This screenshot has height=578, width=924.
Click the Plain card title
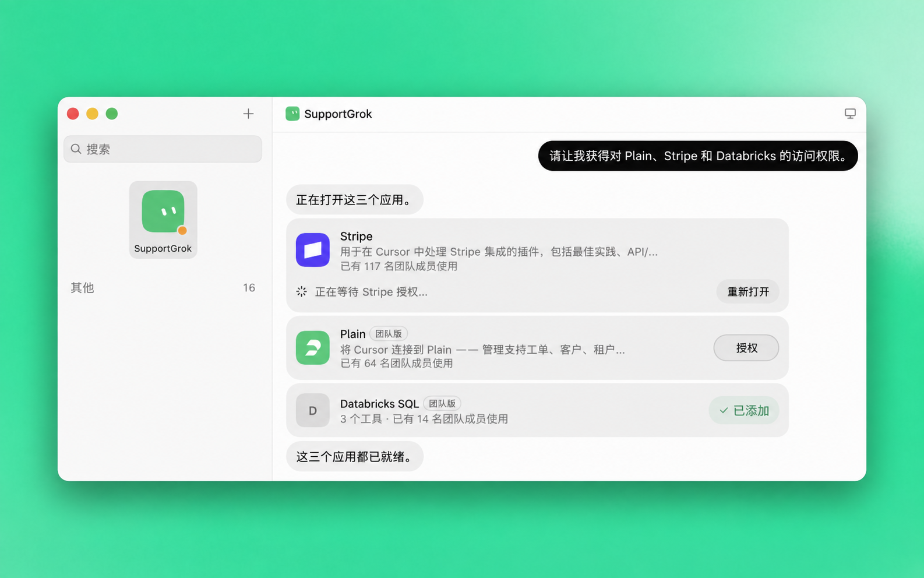[353, 334]
